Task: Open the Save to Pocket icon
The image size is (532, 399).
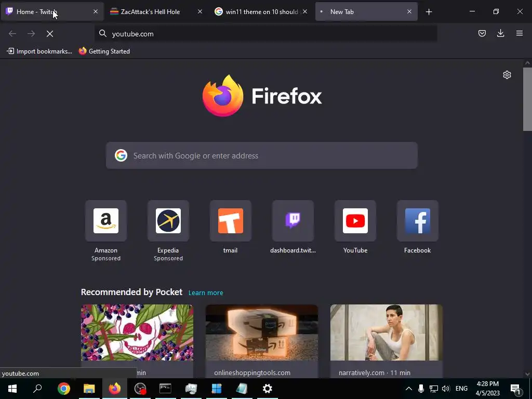Action: (482, 33)
